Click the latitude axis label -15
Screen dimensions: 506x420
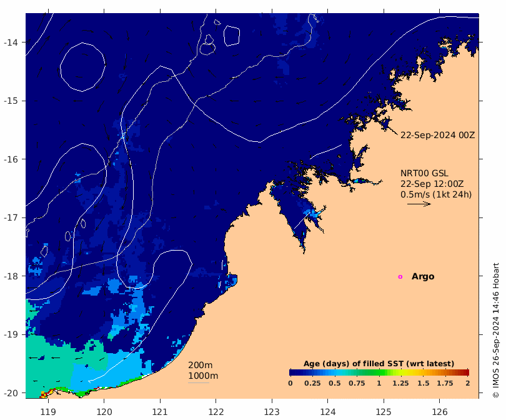(x=11, y=101)
